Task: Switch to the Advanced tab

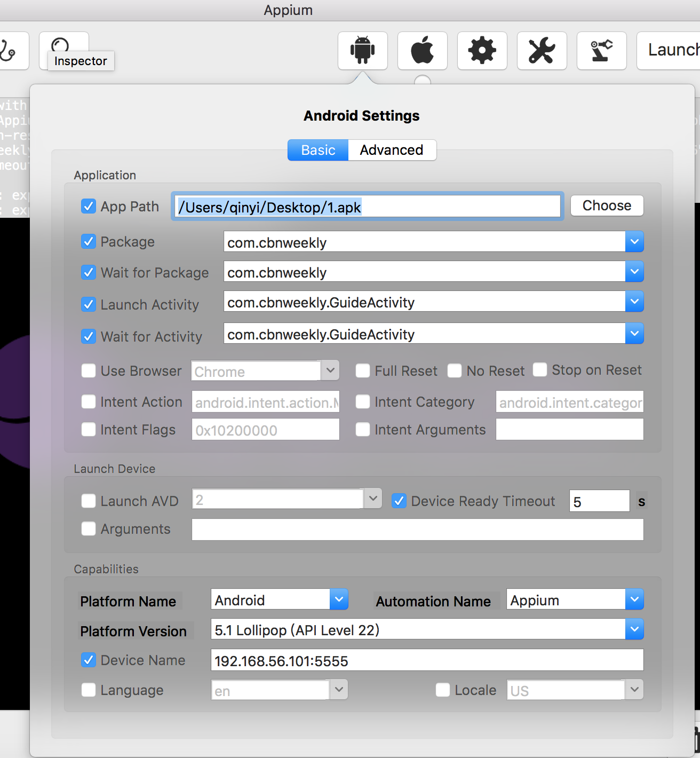Action: click(x=392, y=150)
